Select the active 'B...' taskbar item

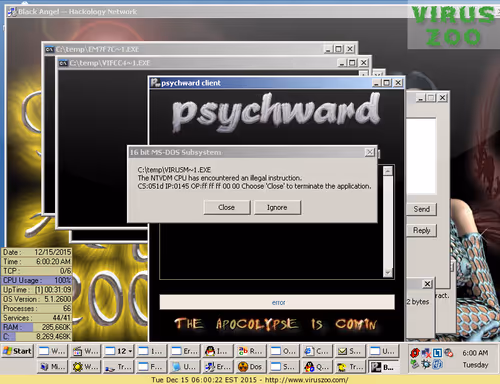point(384,367)
